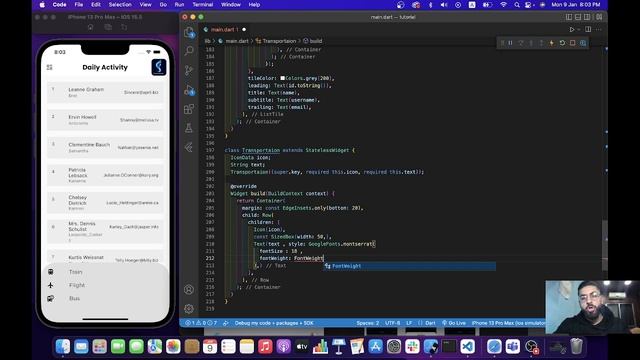640x360 pixels.
Task: Open the Apple menu
Action: 42,4
